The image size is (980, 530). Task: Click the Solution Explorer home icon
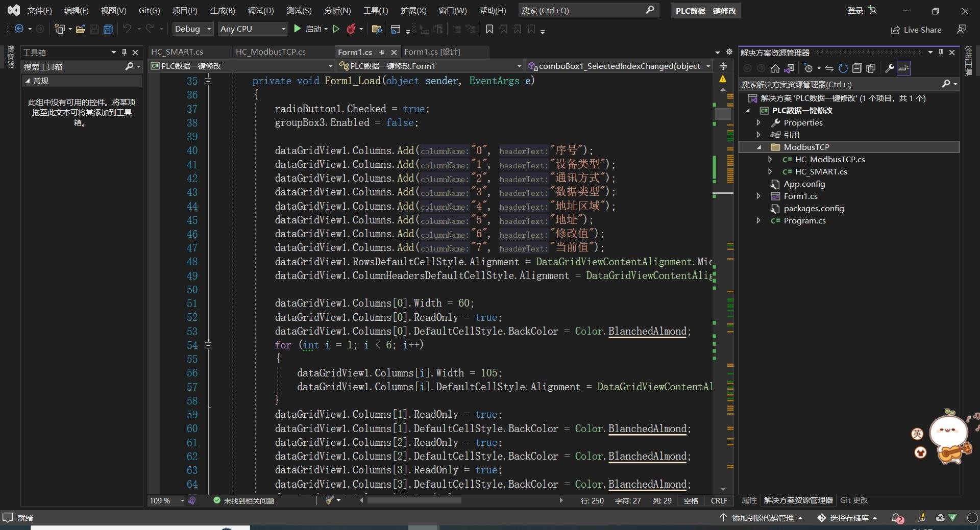click(775, 68)
